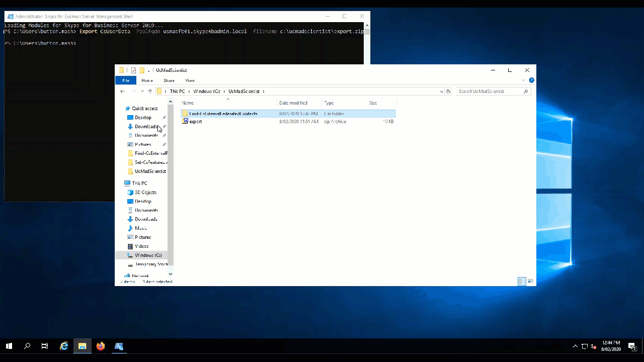Go back using Explorer's back arrow

click(x=122, y=92)
